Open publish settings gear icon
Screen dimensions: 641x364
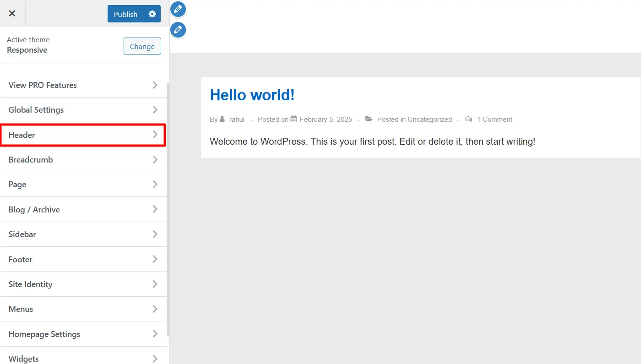[152, 14]
